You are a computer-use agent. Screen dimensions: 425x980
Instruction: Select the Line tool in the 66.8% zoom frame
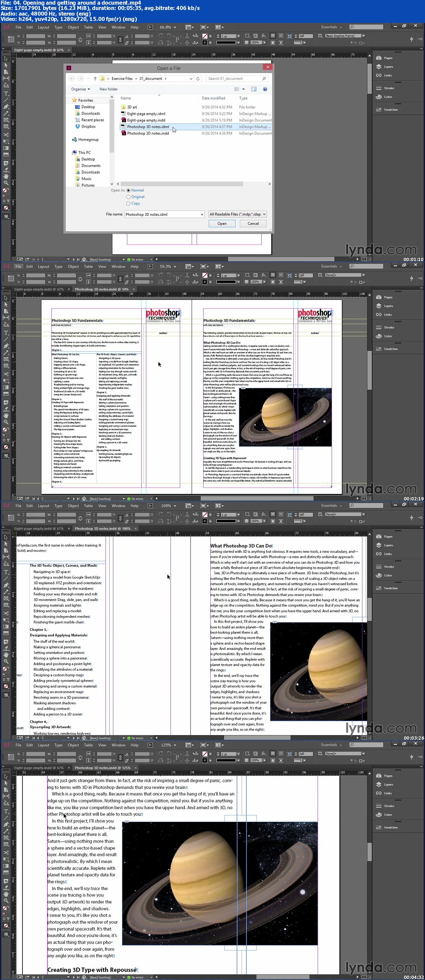tap(6, 100)
